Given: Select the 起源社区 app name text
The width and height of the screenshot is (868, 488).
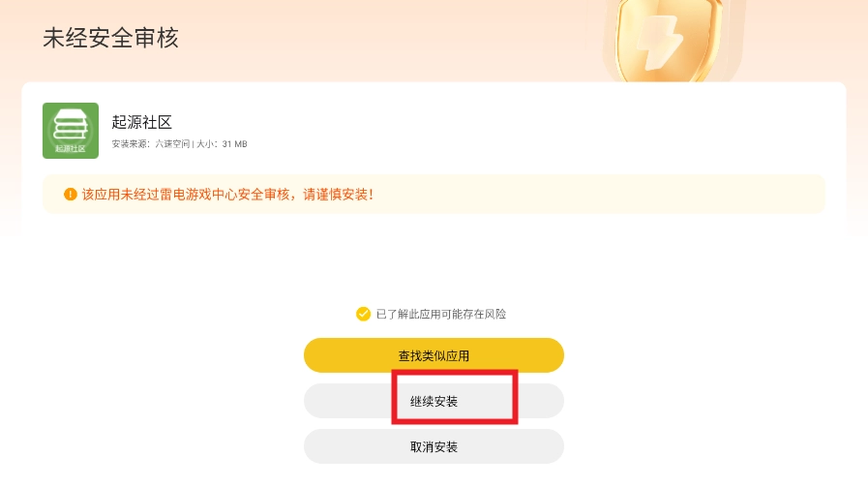Looking at the screenshot, I should click(141, 122).
